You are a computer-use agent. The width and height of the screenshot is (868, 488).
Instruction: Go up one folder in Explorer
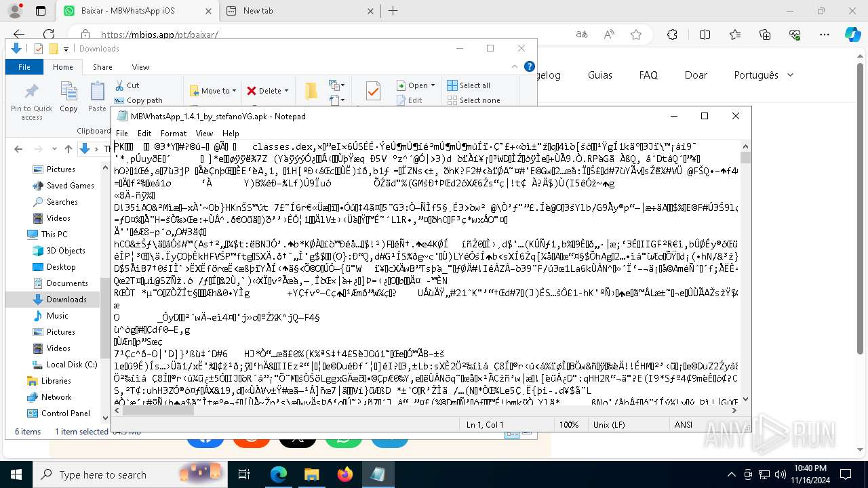tap(68, 149)
